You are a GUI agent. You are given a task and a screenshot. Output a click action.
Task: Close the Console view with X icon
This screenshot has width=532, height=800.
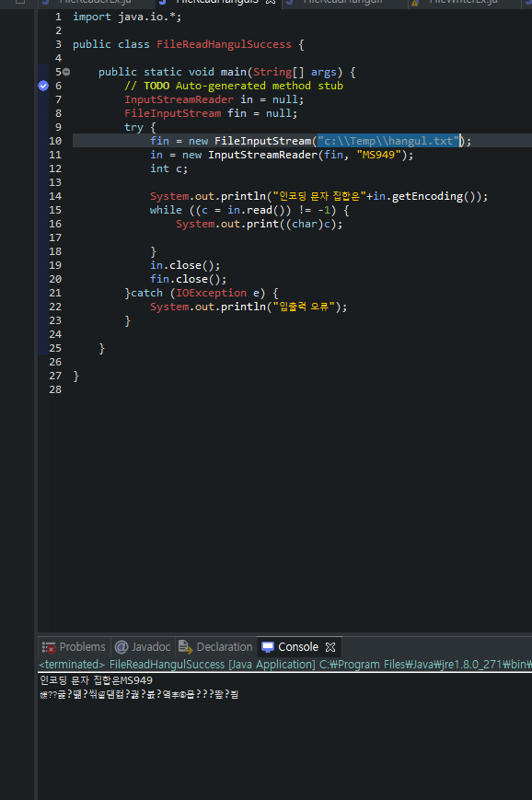[330, 647]
